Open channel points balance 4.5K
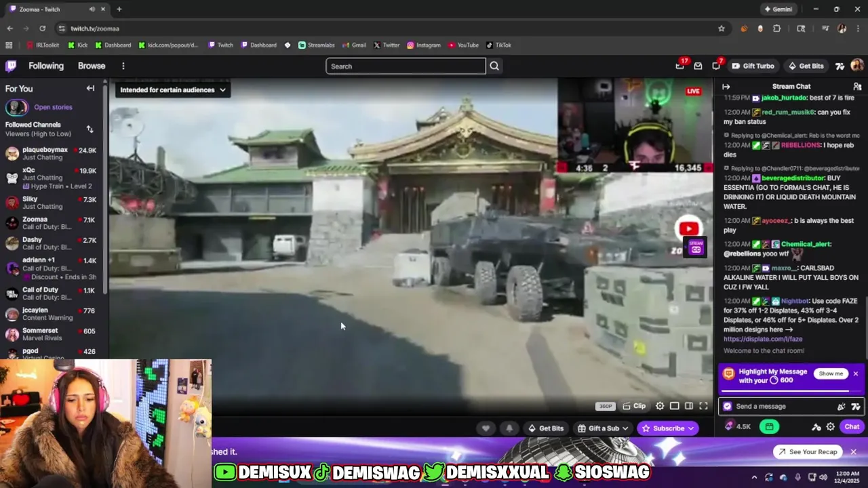Viewport: 868px width, 488px height. [738, 426]
